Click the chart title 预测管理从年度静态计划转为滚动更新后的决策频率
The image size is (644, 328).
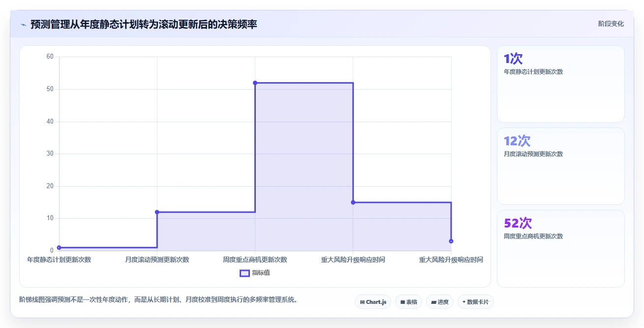pos(144,24)
